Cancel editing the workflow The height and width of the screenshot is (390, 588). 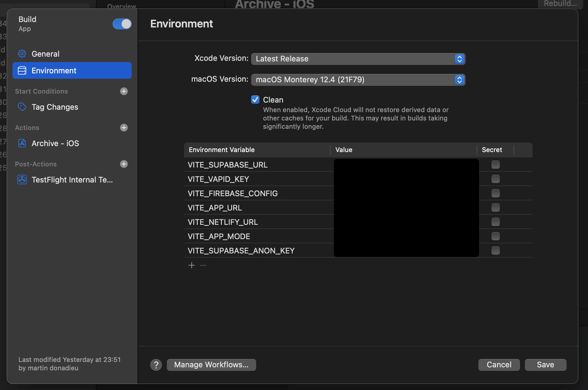pos(499,365)
